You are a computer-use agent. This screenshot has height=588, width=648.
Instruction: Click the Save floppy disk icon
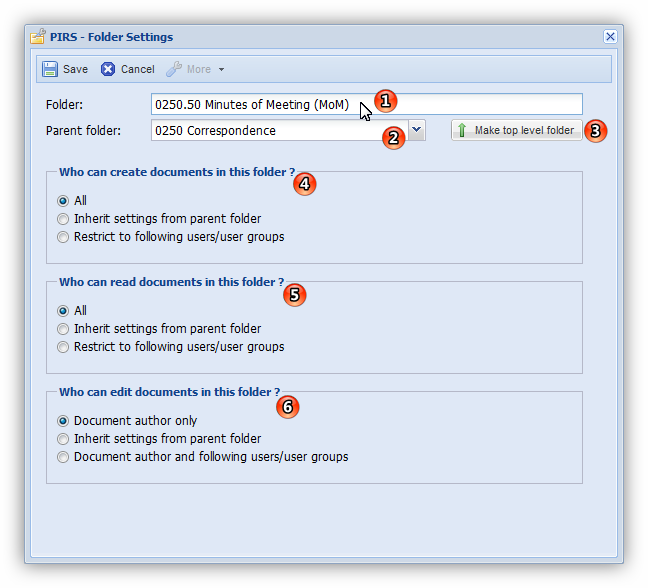pyautogui.click(x=50, y=69)
